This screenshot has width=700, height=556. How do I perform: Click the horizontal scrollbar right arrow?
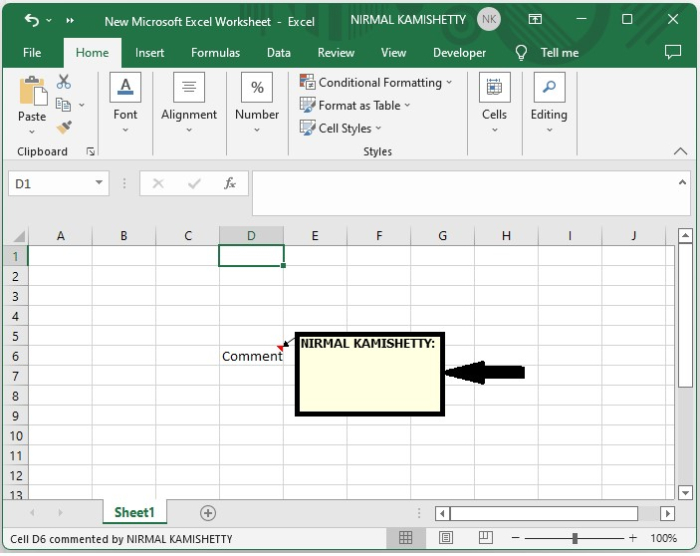(x=668, y=514)
